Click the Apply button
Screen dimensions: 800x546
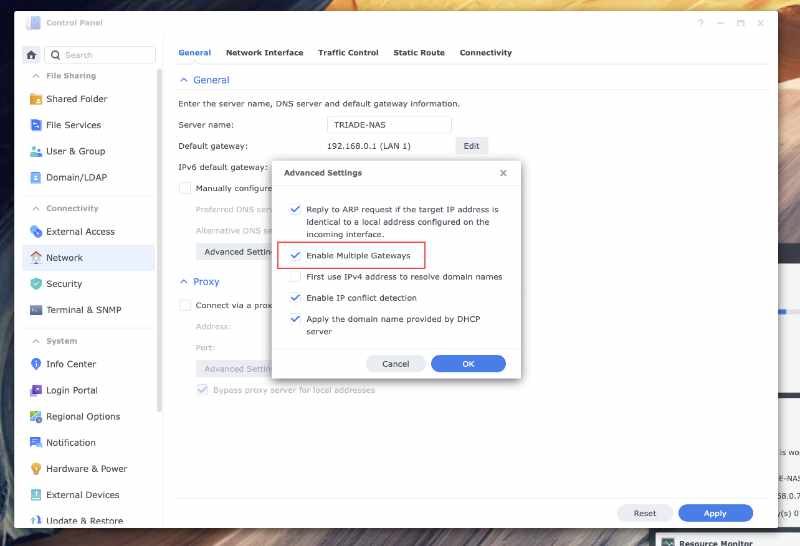715,513
